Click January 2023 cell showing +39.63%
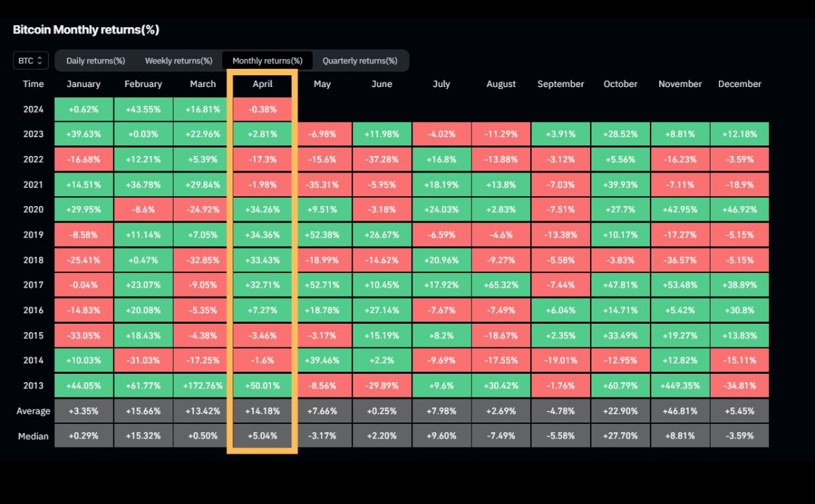This screenshot has width=815, height=504. click(84, 134)
